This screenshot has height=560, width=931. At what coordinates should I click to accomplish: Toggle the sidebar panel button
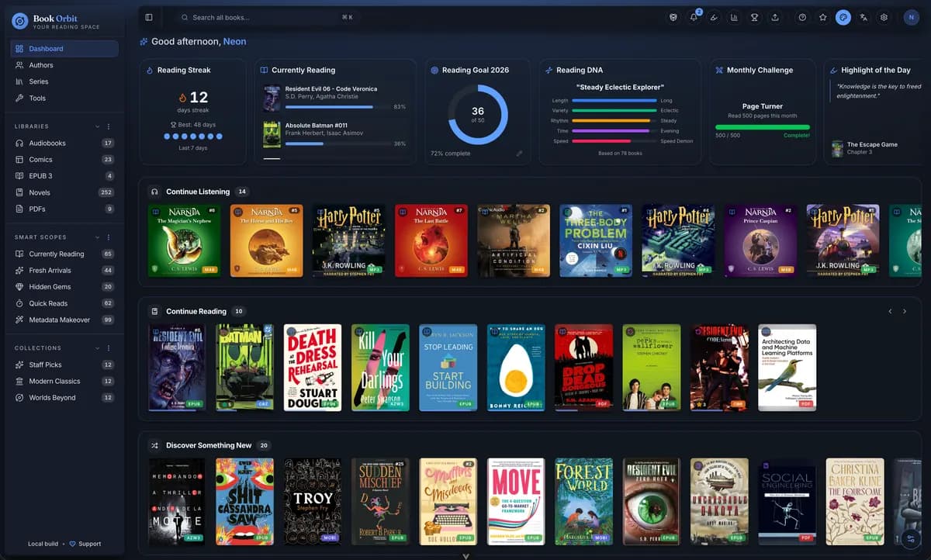[149, 17]
